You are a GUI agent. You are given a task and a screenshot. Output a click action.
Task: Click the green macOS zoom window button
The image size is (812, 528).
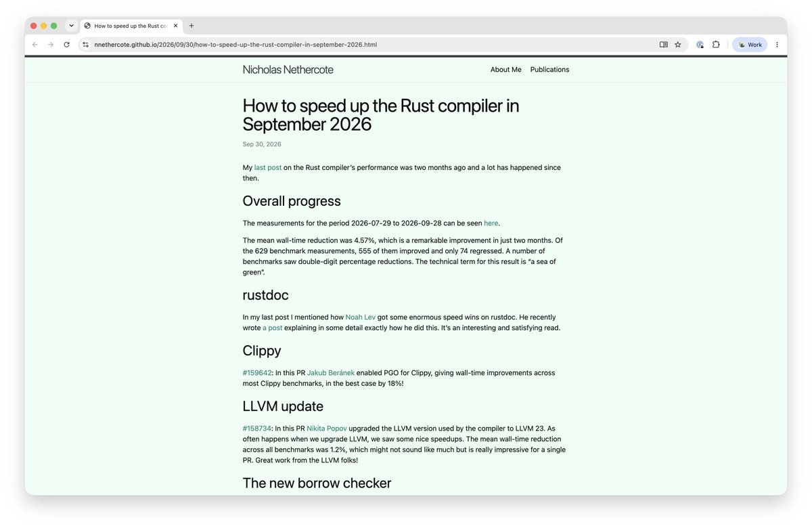[54, 26]
